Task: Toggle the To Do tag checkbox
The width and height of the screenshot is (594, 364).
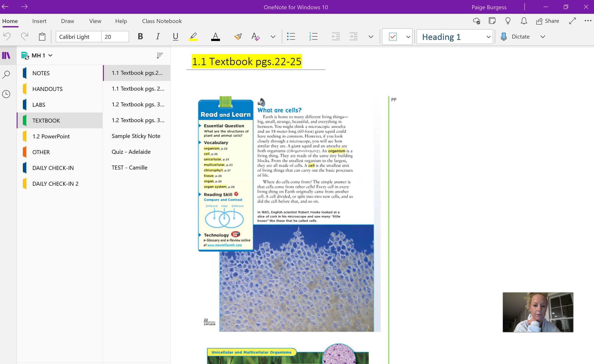Action: coord(393,37)
